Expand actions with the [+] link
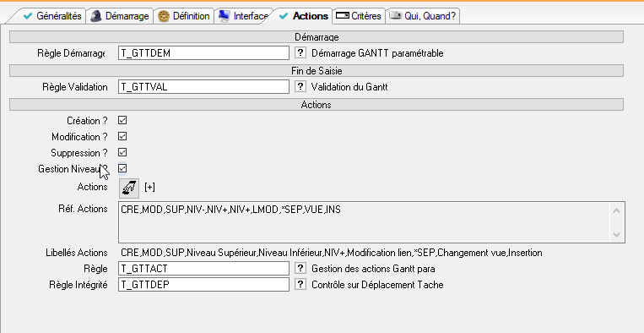 point(150,187)
